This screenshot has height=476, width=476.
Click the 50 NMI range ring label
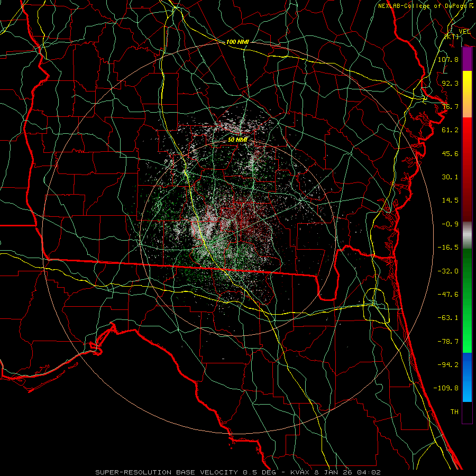(237, 140)
